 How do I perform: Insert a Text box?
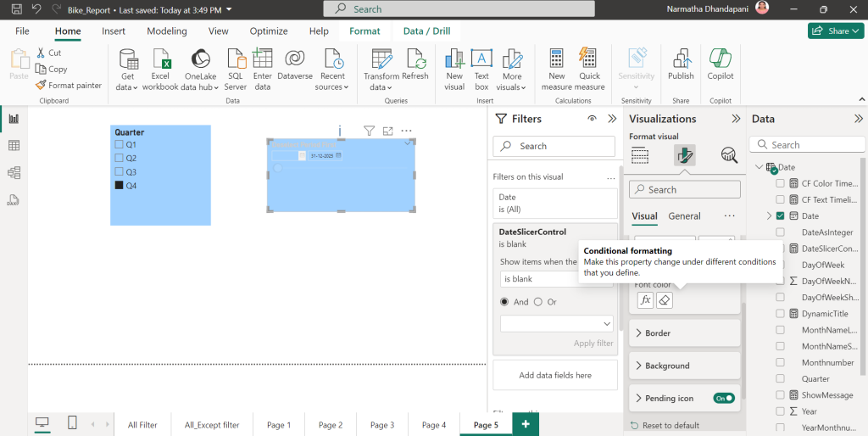481,70
